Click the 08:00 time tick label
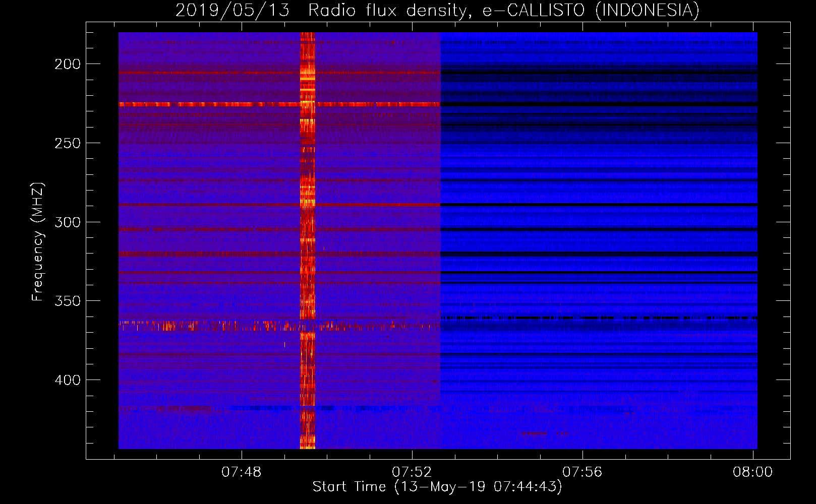816x504 pixels. (x=752, y=472)
